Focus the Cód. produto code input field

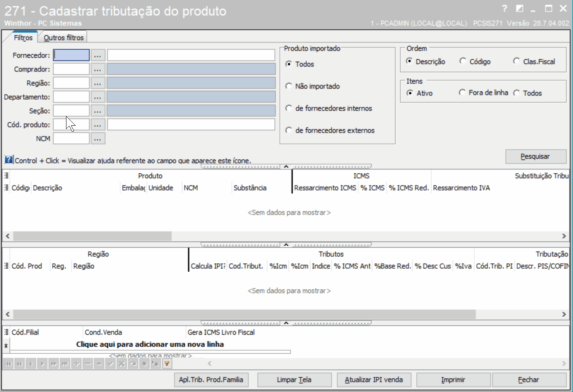pos(71,124)
